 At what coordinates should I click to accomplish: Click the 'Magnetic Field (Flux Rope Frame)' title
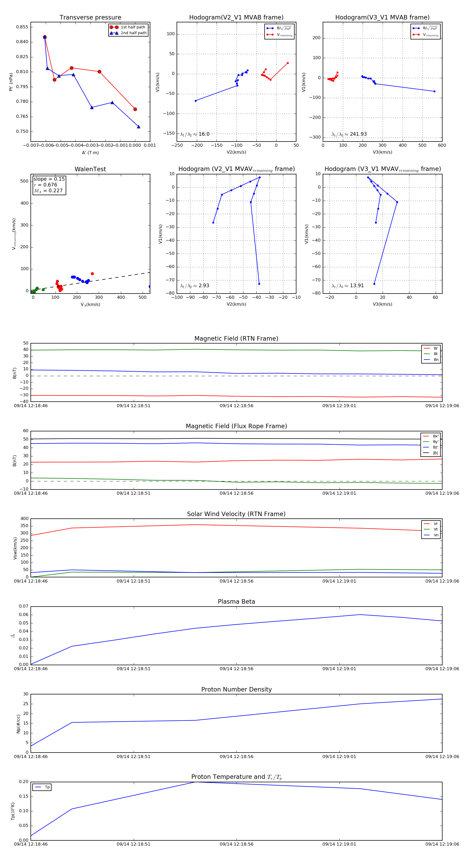(236, 426)
